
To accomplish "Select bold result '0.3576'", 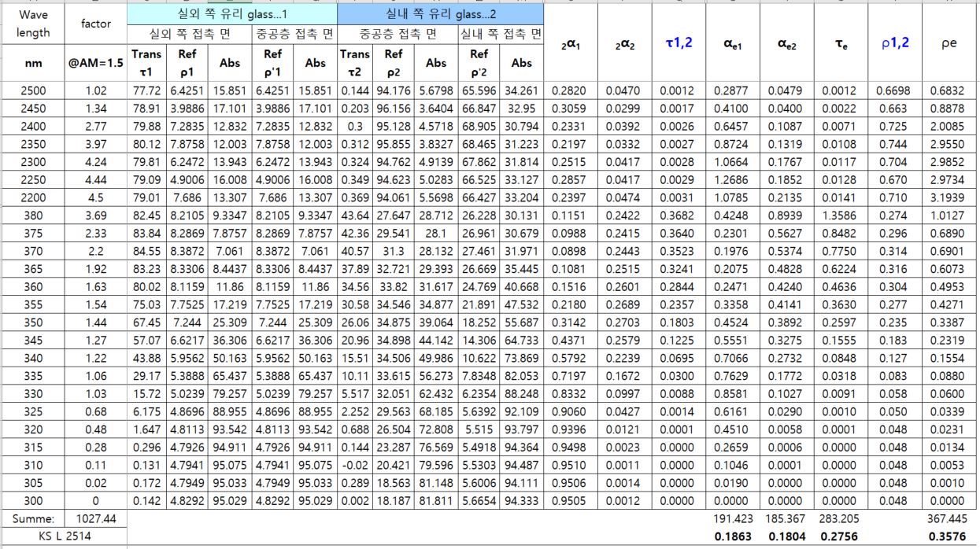I will (949, 536).
